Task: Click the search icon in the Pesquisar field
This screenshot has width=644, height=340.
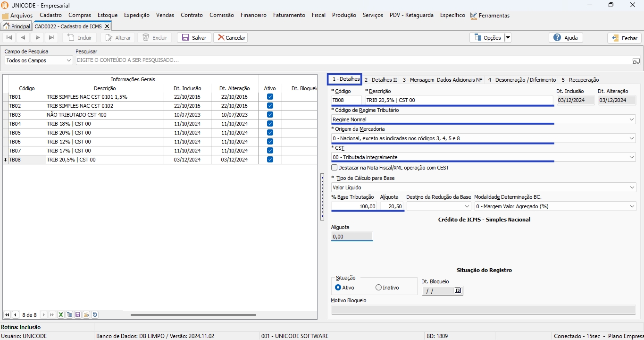Action: click(x=636, y=61)
